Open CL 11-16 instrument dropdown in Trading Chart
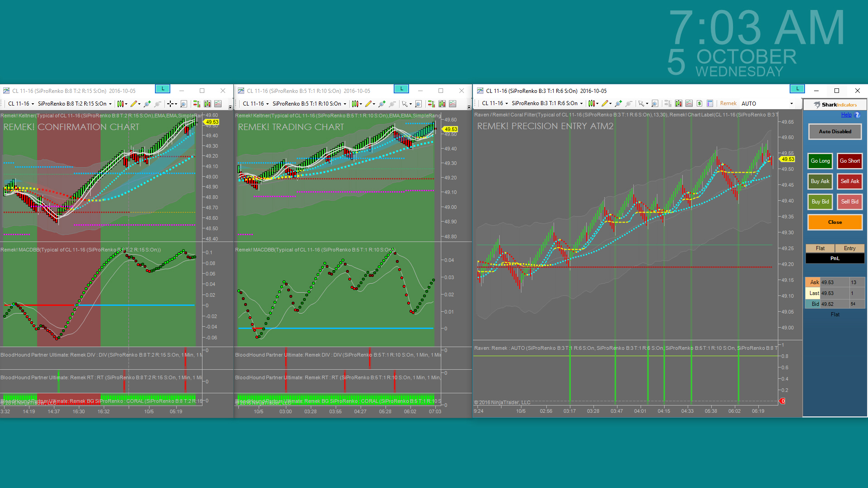The width and height of the screenshot is (868, 488). 256,104
